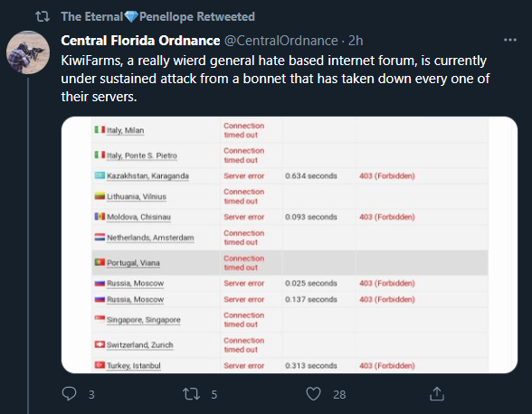Viewport: 532px width, 414px height.
Task: Click the retweet icon beside Penellope Retweeted
Action: 43,16
